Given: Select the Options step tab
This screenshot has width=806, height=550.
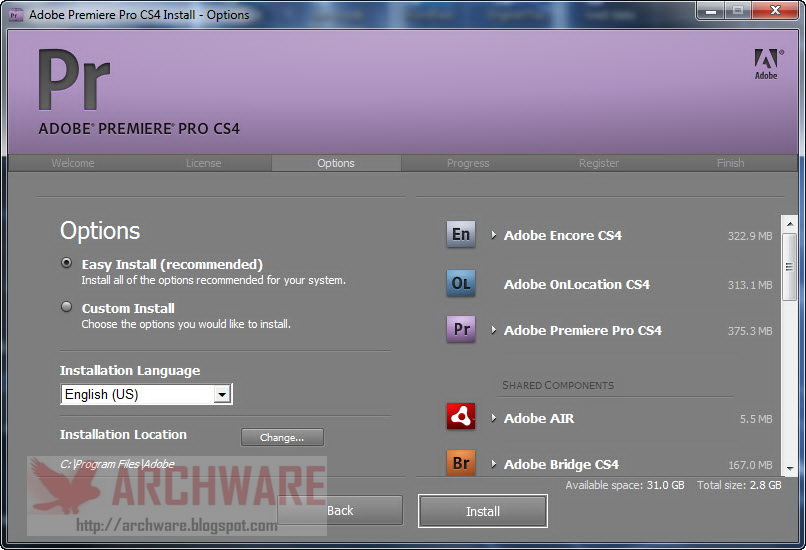Looking at the screenshot, I should coord(336,163).
